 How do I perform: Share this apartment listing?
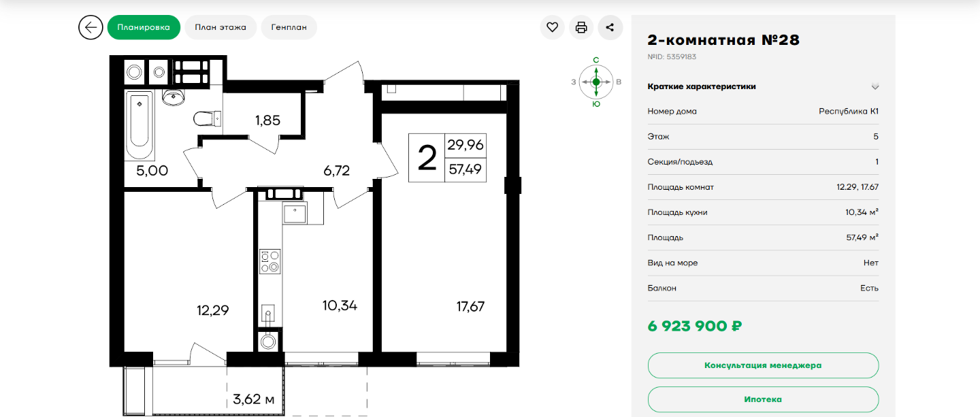click(x=610, y=28)
